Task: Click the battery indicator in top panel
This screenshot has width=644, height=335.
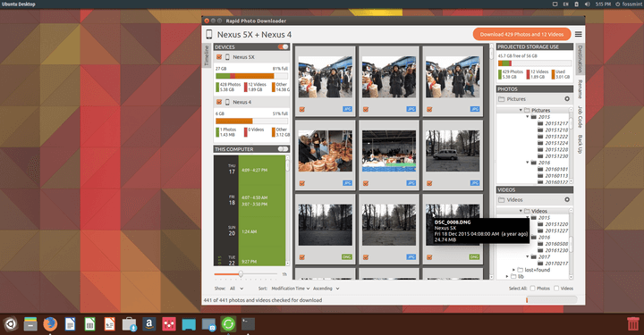Action: coord(577,4)
